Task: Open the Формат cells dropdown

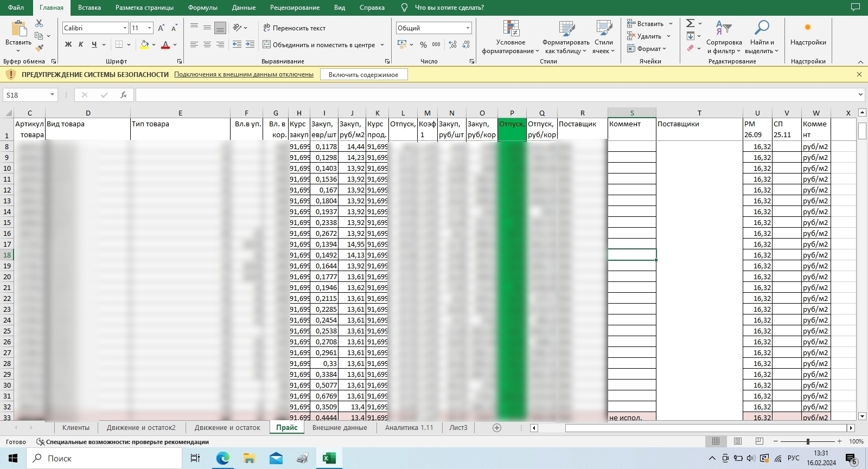Action: point(647,49)
